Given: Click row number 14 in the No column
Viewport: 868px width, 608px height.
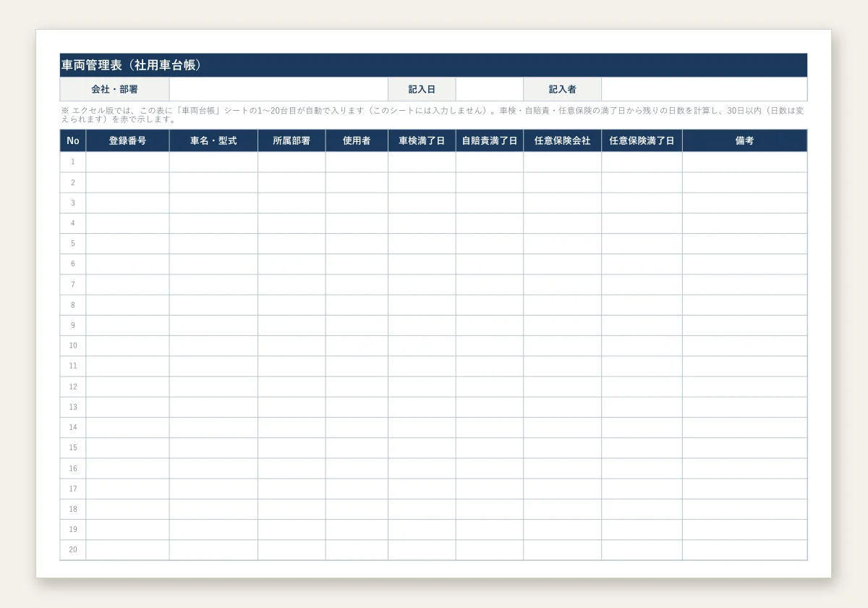Looking at the screenshot, I should pos(73,428).
